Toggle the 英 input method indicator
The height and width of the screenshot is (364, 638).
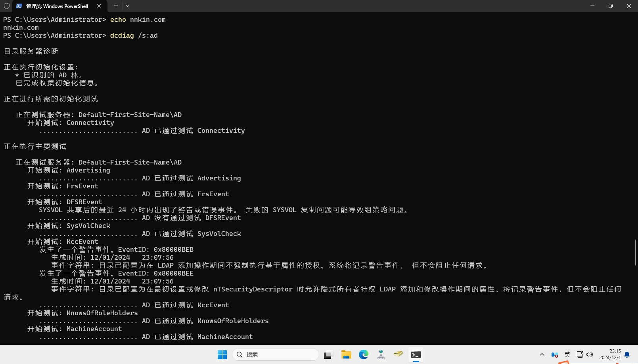567,354
